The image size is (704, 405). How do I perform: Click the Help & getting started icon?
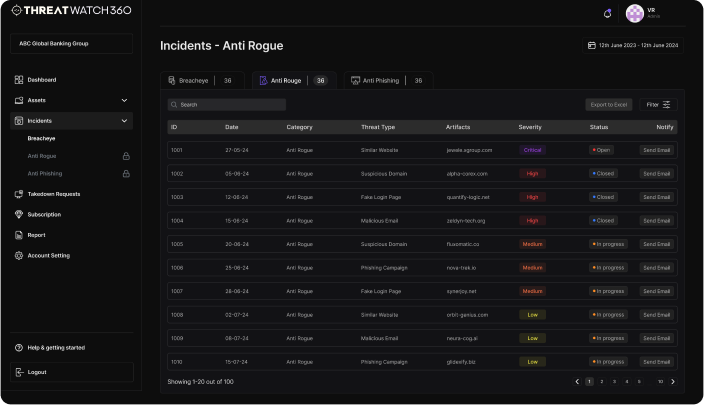tap(19, 347)
